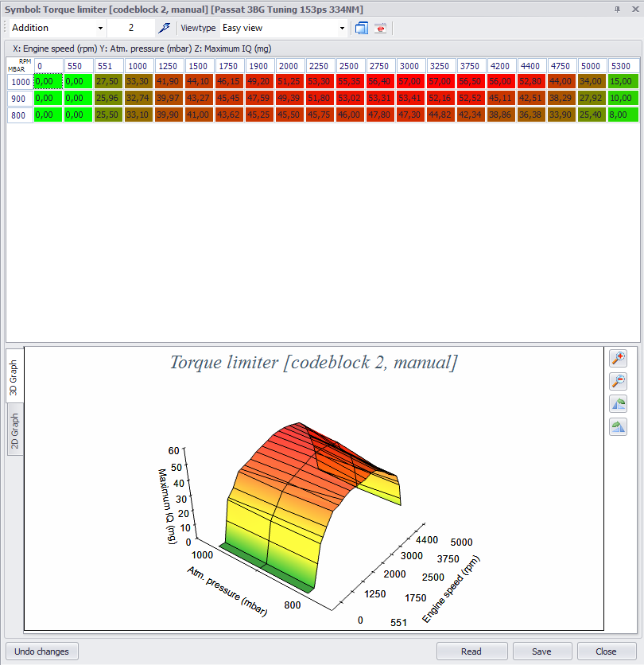
Task: Click the Read button
Action: (x=471, y=651)
